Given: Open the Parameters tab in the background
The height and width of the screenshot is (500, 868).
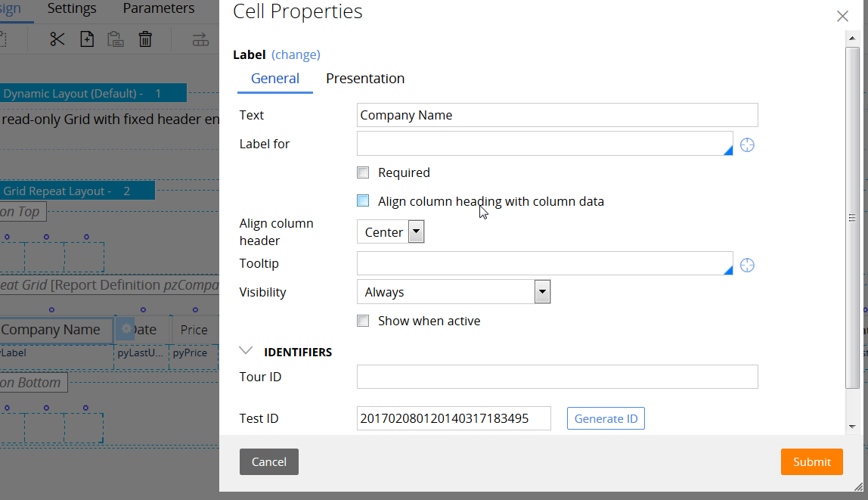Looking at the screenshot, I should click(x=159, y=8).
